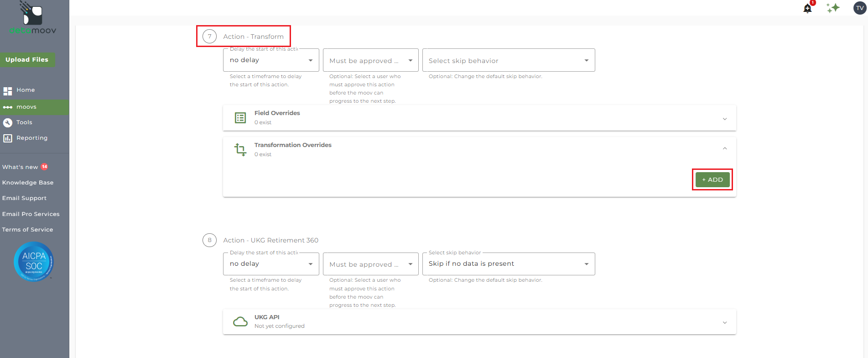
Task: Go to Home in sidebar
Action: coord(26,90)
